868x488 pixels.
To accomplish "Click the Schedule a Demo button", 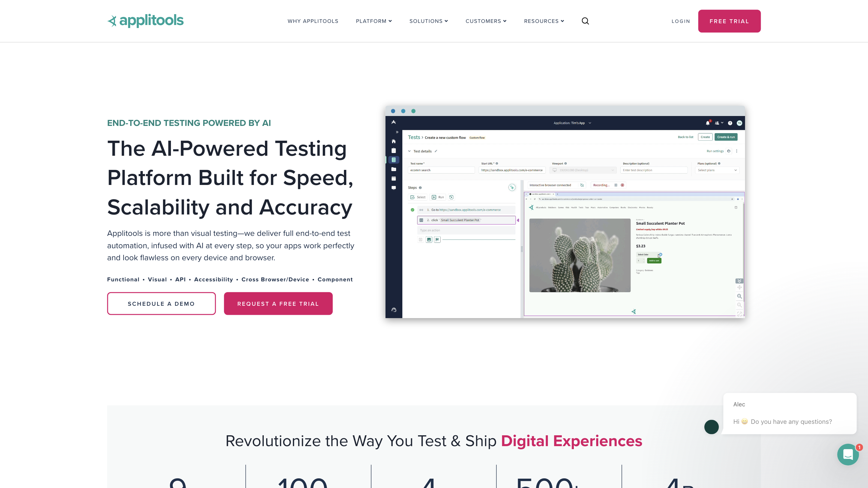I will coord(161,303).
